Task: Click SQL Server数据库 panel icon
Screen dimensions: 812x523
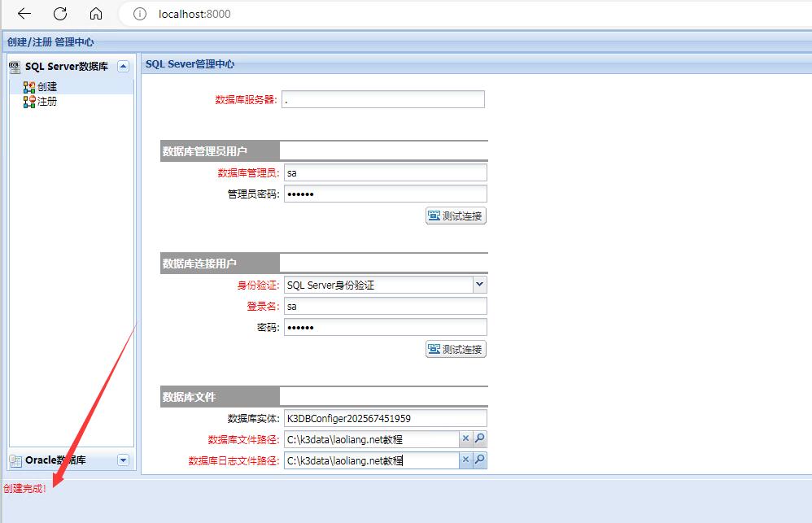Action: tap(15, 66)
